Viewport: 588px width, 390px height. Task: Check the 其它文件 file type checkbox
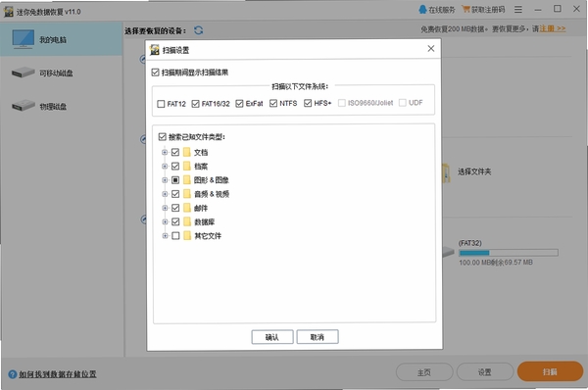point(175,235)
